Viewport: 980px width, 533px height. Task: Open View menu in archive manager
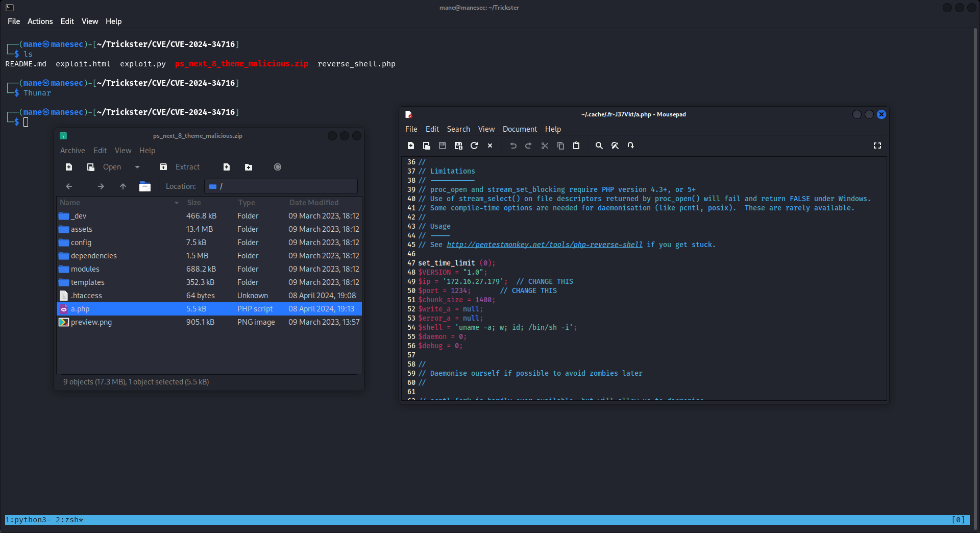click(x=123, y=151)
